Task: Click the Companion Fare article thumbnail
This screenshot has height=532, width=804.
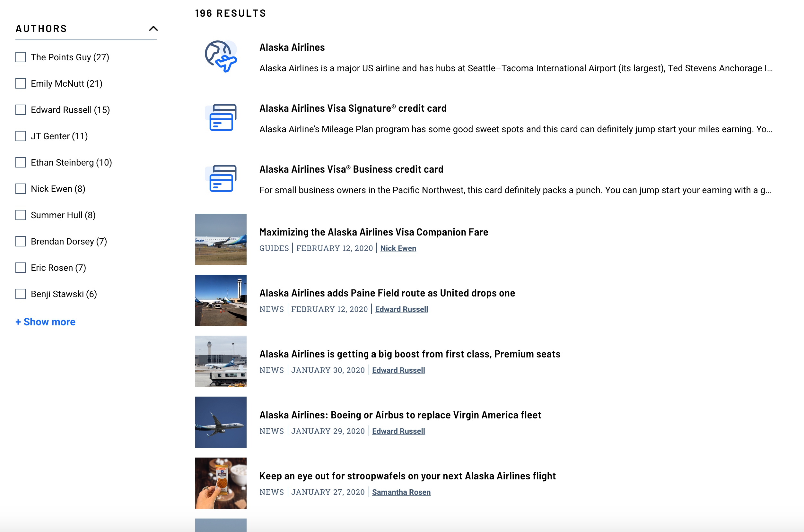Action: point(221,239)
